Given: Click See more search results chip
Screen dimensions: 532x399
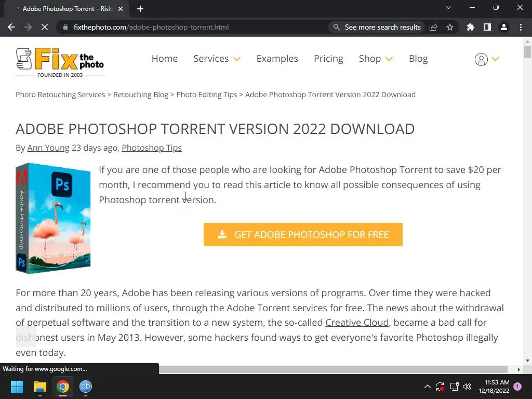Looking at the screenshot, I should click(x=377, y=27).
